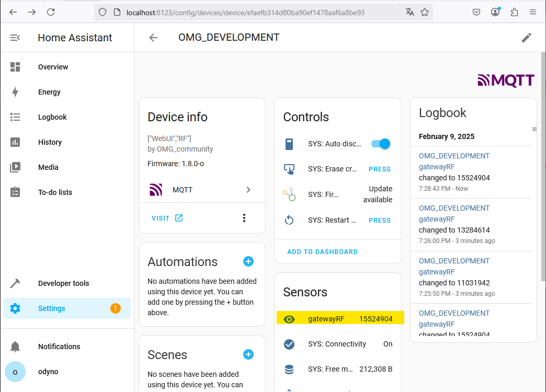Click the back arrow beside OMG_DEVELOPMENT
The image size is (546, 392).
pos(153,38)
